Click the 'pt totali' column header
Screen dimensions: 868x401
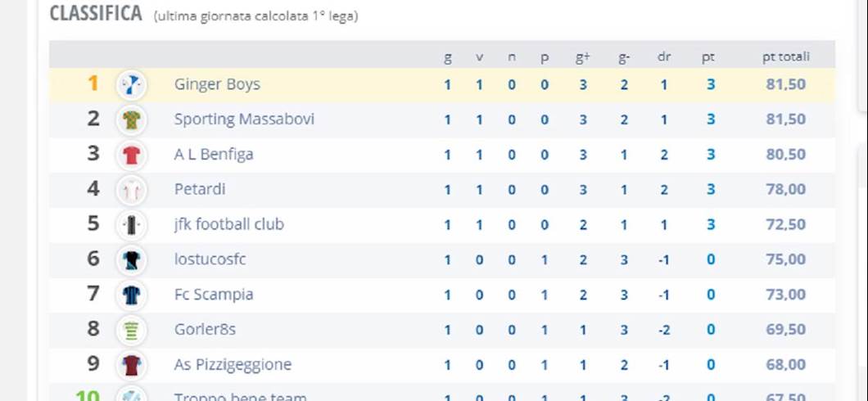pyautogui.click(x=785, y=56)
